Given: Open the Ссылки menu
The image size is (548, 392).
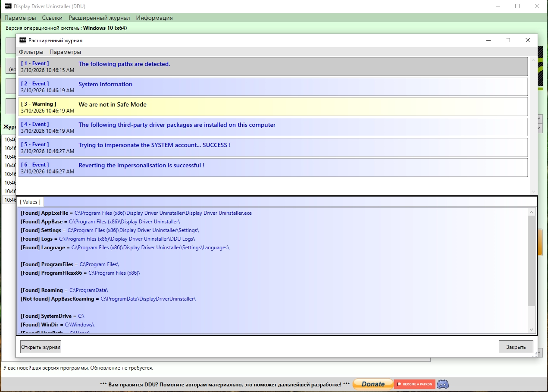Looking at the screenshot, I should (52, 18).
